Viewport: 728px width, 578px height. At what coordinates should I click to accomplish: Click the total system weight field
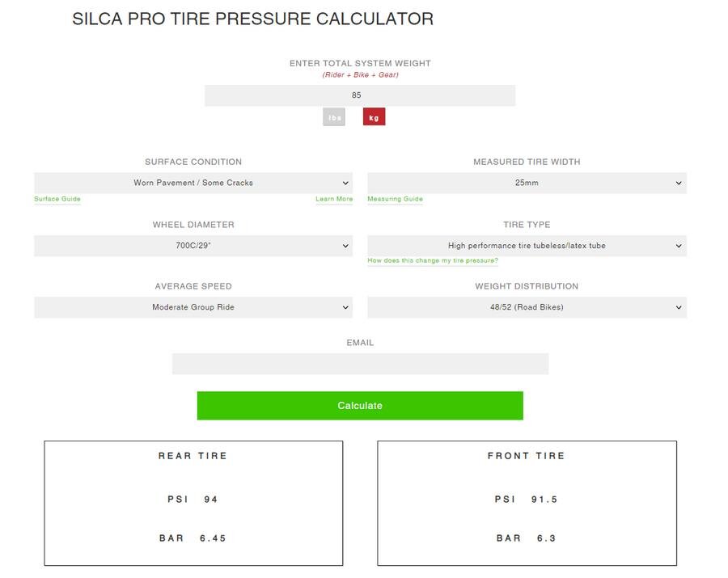pos(360,95)
